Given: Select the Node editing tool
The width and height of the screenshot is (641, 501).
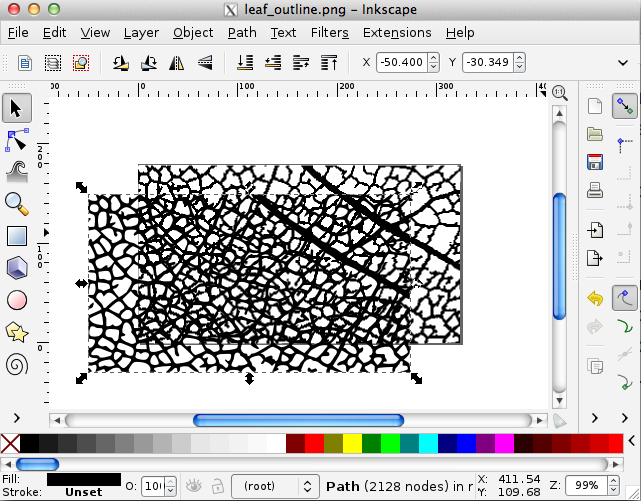Looking at the screenshot, I should [x=17, y=138].
